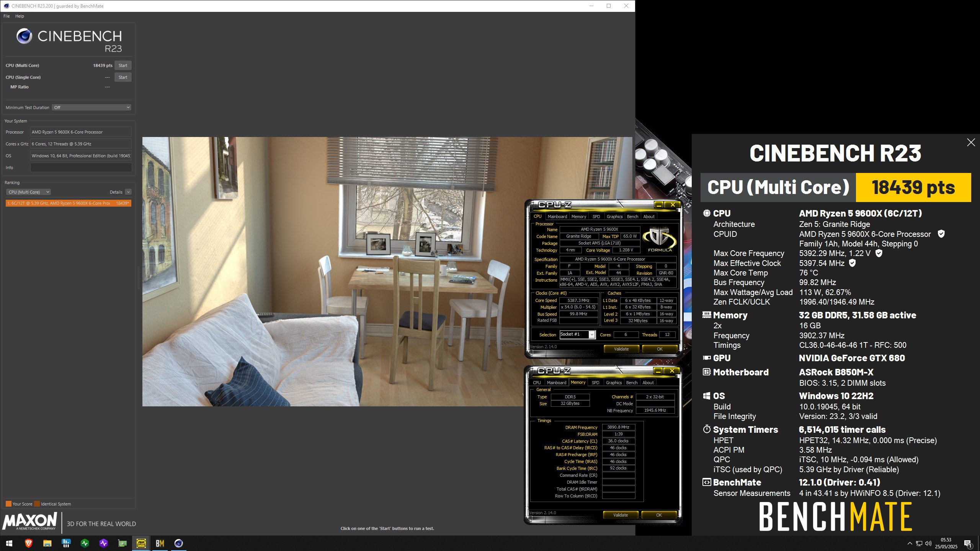This screenshot has height=551, width=980.
Task: Open the green graphics-card taskbar app
Action: pos(122,543)
